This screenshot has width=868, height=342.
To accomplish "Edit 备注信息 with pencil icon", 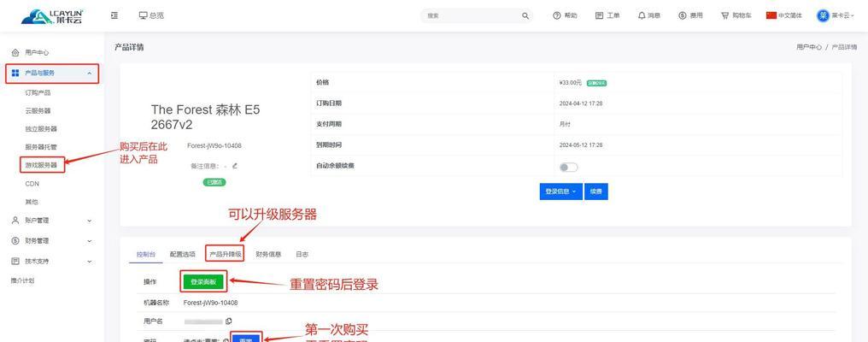I will pos(235,165).
